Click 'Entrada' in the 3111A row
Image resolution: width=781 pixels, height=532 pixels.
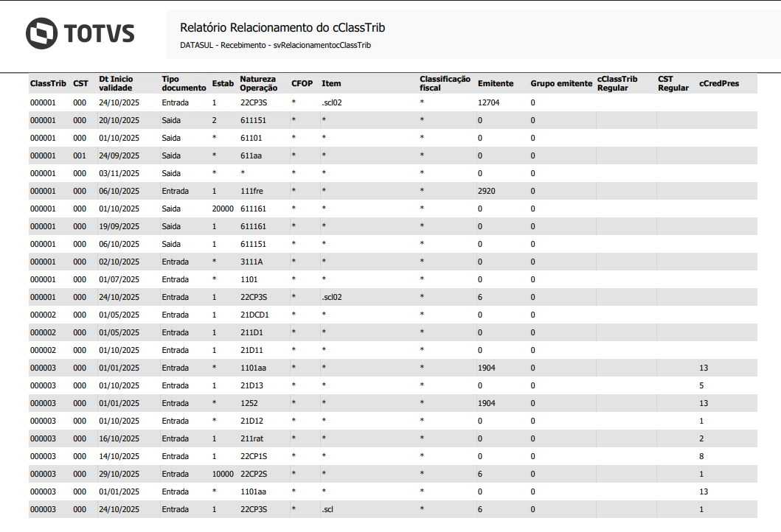point(175,262)
